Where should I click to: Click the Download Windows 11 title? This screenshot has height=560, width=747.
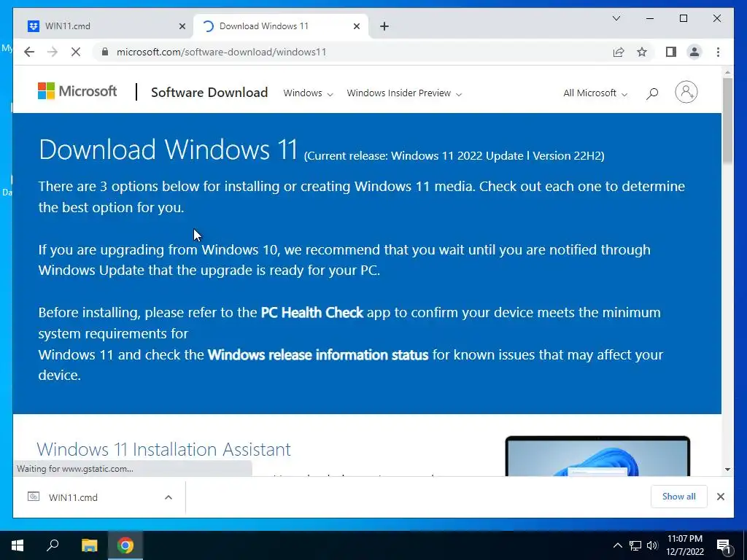pos(169,149)
